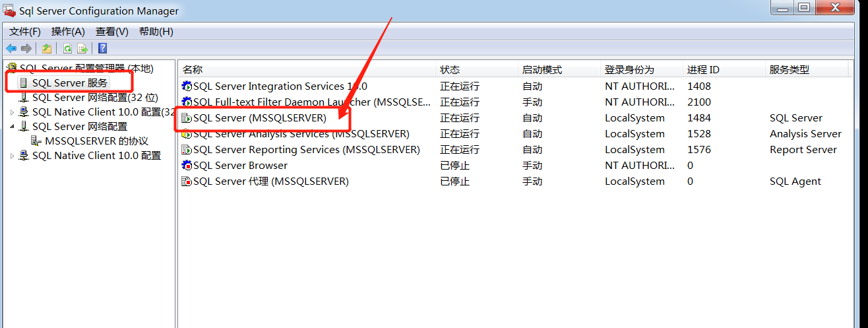This screenshot has width=868, height=328.
Task: Click the Refresh toolbar icon
Action: tap(67, 48)
